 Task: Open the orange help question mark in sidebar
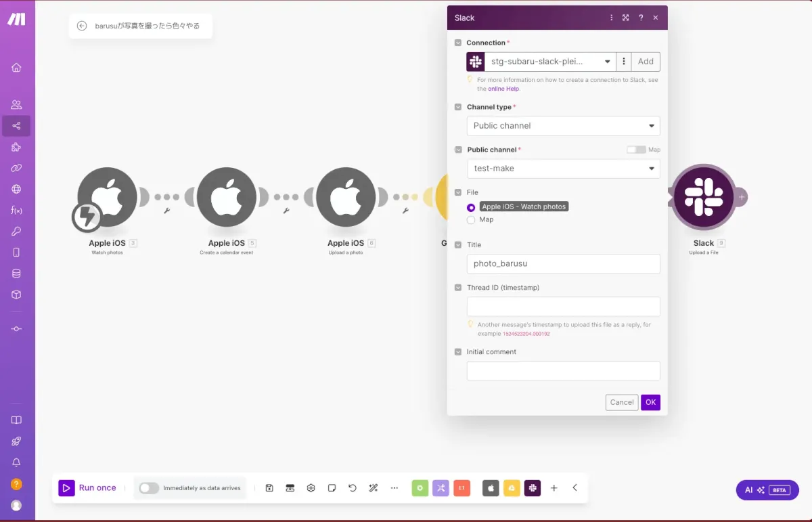(16, 484)
